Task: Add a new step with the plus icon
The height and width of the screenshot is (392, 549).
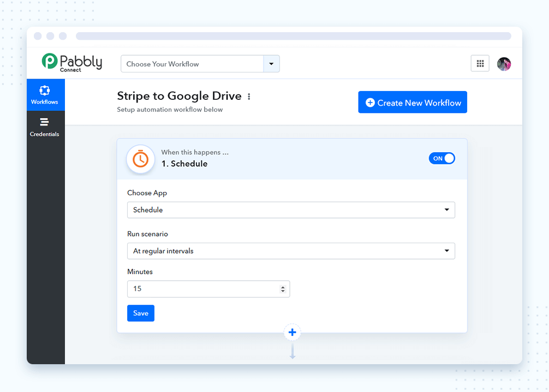Action: point(292,332)
